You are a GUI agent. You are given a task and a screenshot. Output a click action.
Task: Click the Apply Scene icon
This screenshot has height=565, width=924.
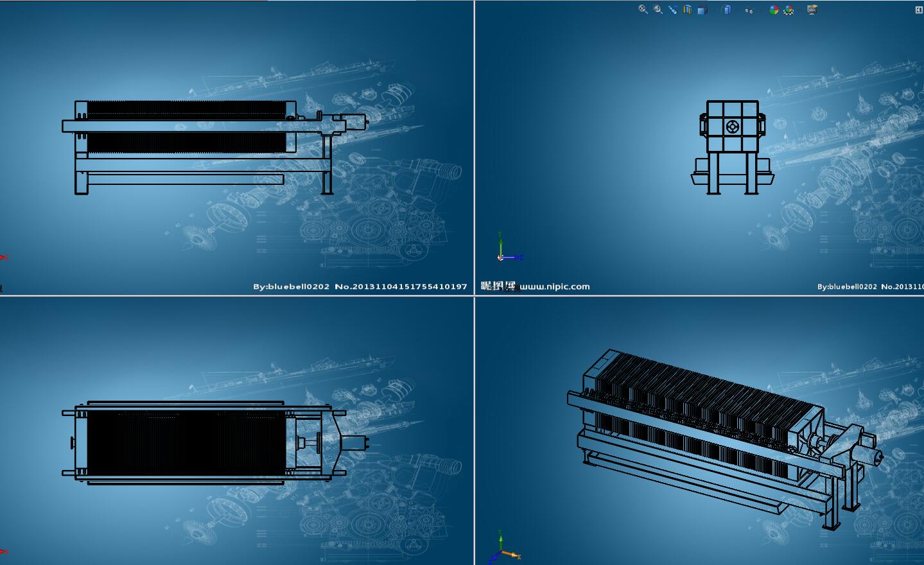[x=789, y=10]
